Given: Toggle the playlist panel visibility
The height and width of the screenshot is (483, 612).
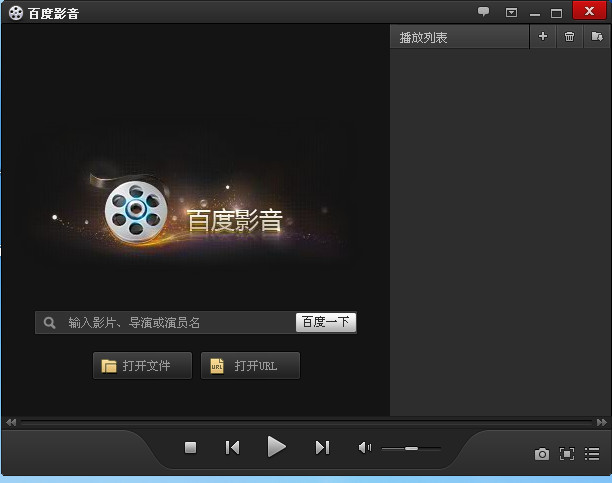Looking at the screenshot, I should (x=592, y=454).
